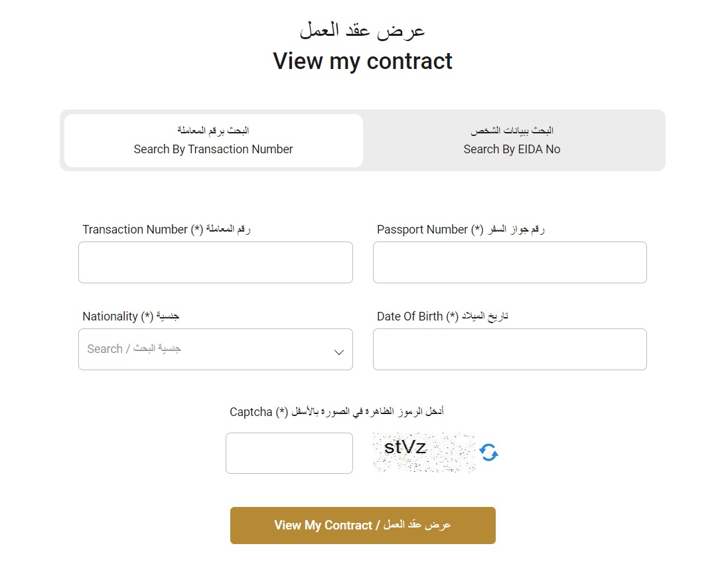Image resolution: width=728 pixels, height=562 pixels.
Task: Focus the Passport Number text box
Action: tap(509, 262)
